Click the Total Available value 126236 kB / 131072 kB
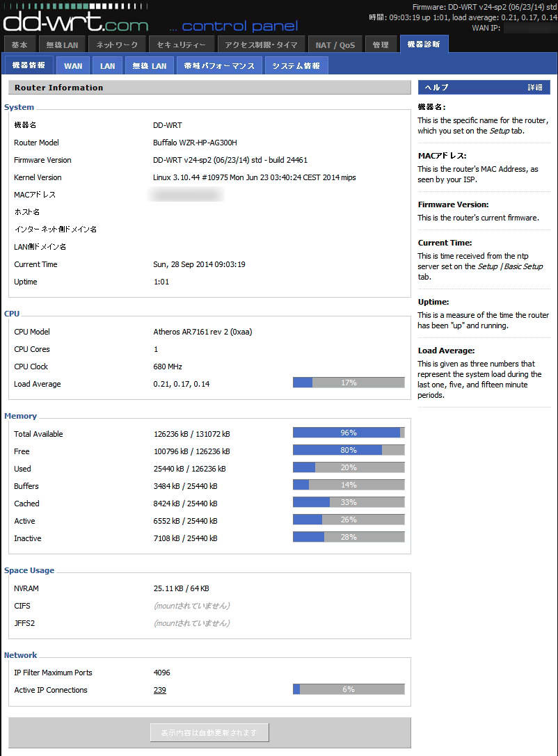The image size is (558, 756). [x=191, y=434]
